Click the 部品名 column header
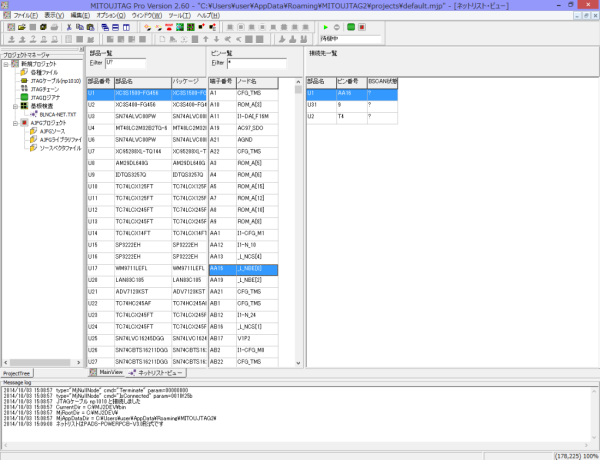The width and height of the screenshot is (600, 460). tap(140, 81)
